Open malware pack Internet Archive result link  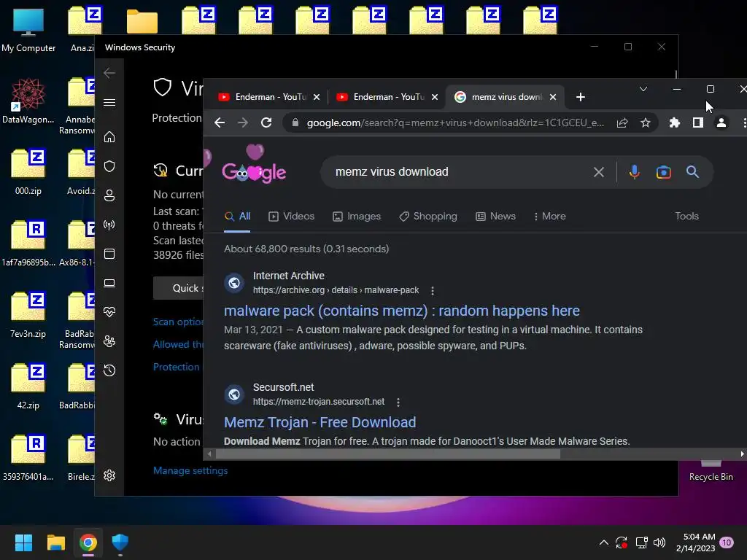(402, 311)
